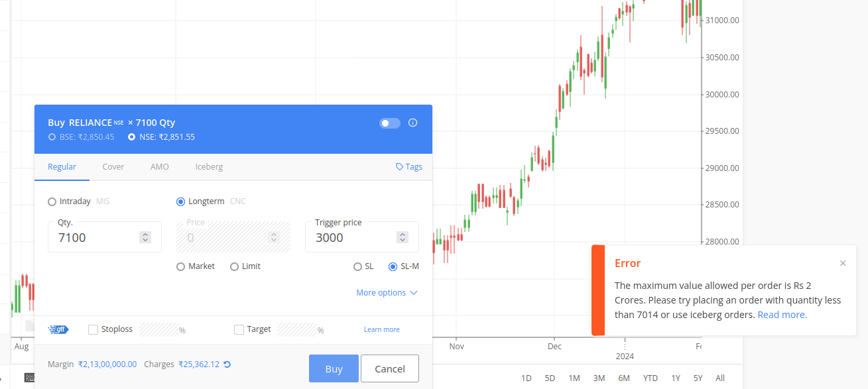This screenshot has height=389, width=868.
Task: Click the GTT icon
Action: (58, 329)
